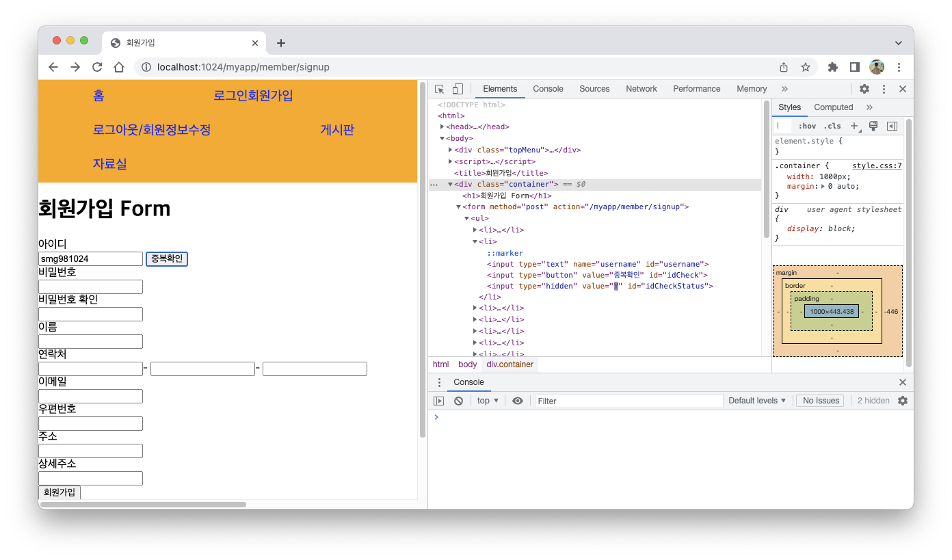Screen dimensions: 952x560
Task: Click the body breadcrumb
Action: pos(468,364)
